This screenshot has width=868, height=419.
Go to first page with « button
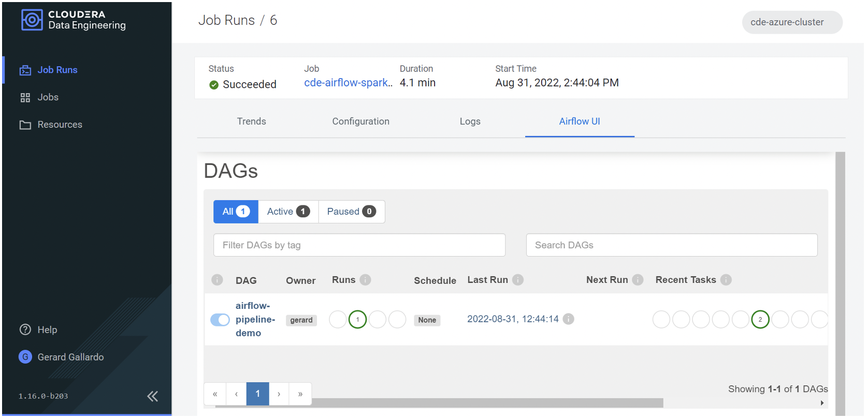tap(215, 394)
